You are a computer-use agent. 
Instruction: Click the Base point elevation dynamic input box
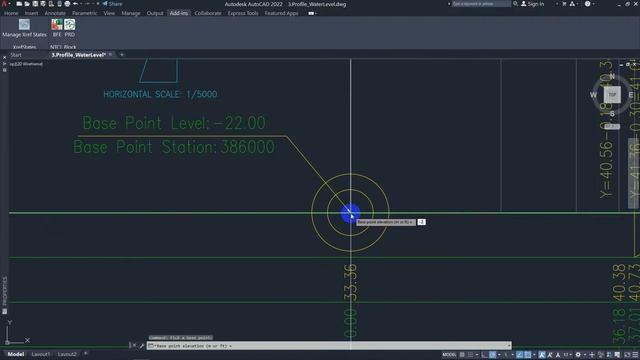(421, 222)
